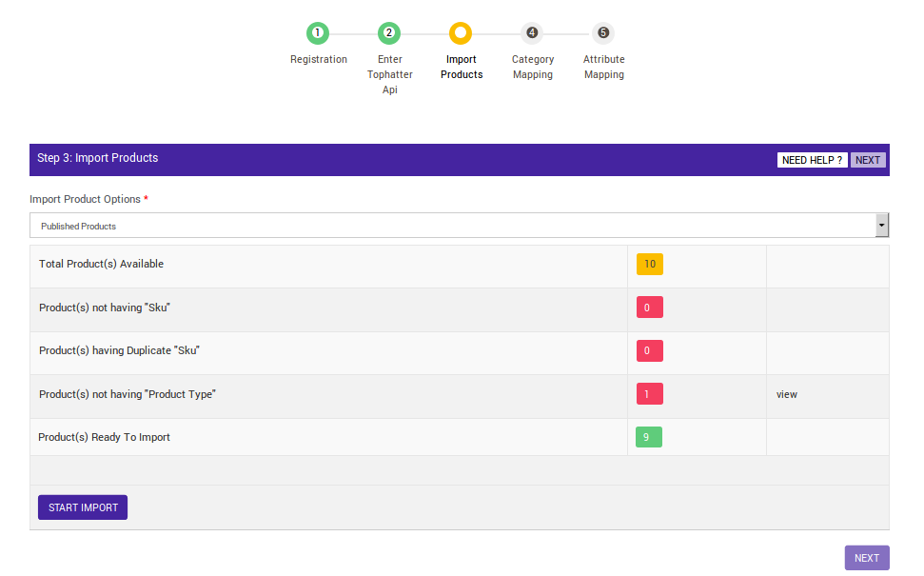Click step 1 Registration circle icon
Image resolution: width=924 pixels, height=576 pixels.
pyautogui.click(x=318, y=33)
